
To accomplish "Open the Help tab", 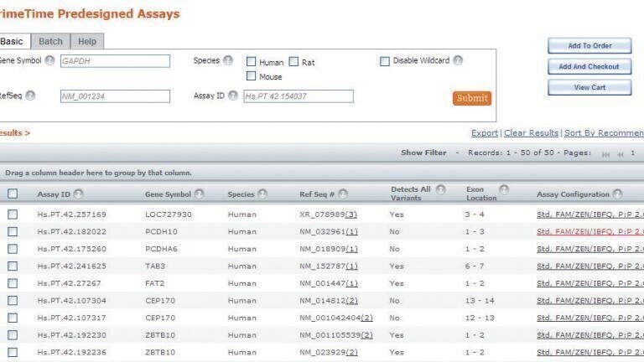I will [87, 41].
